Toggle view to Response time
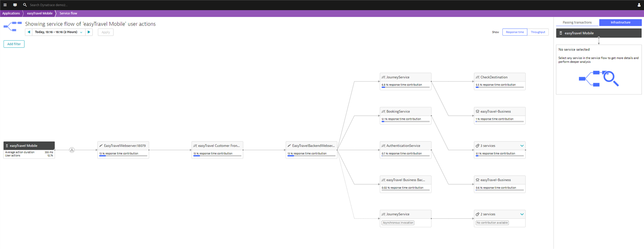This screenshot has width=644, height=249. (x=514, y=32)
